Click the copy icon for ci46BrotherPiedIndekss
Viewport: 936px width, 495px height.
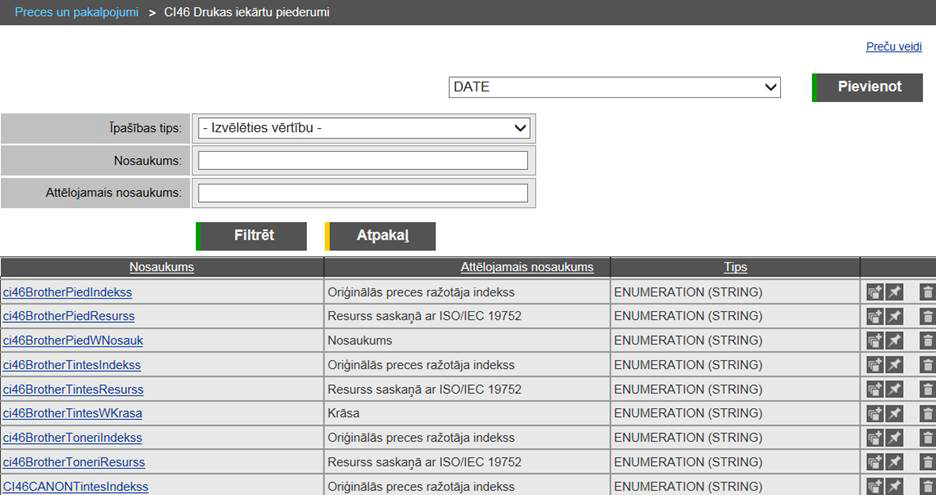875,292
